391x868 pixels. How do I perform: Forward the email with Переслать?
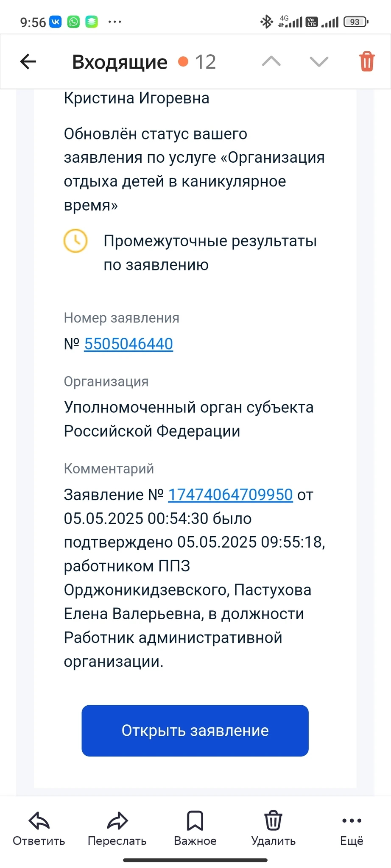coord(117,828)
